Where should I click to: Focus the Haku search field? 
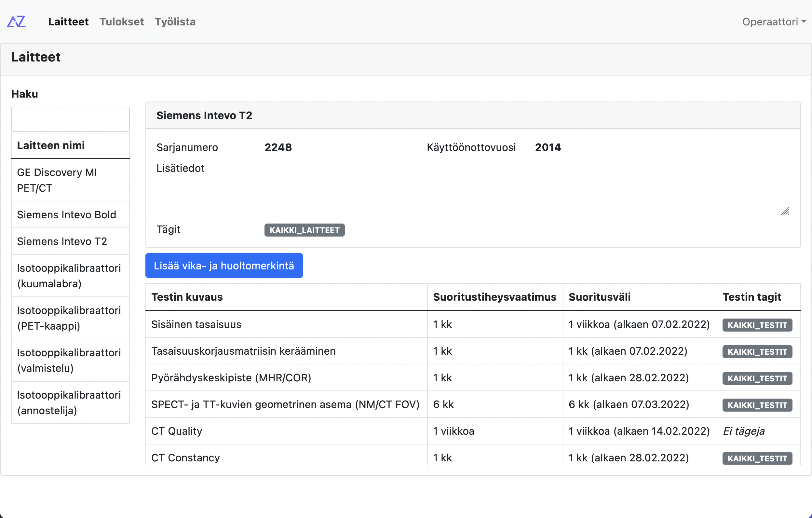coord(71,119)
